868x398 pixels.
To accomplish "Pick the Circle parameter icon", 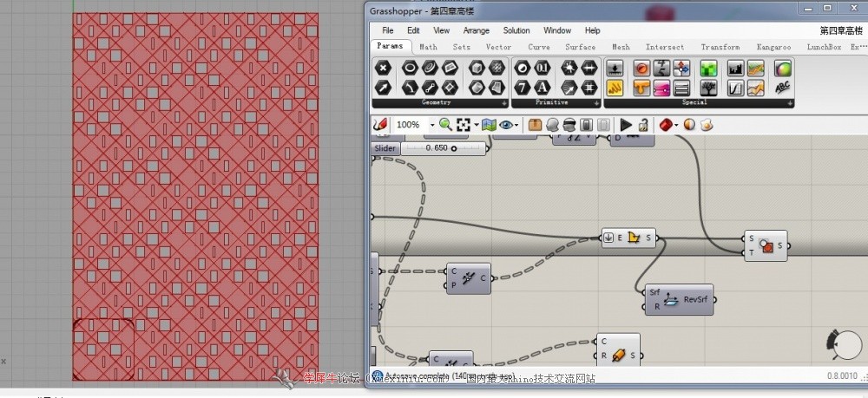I will (411, 69).
